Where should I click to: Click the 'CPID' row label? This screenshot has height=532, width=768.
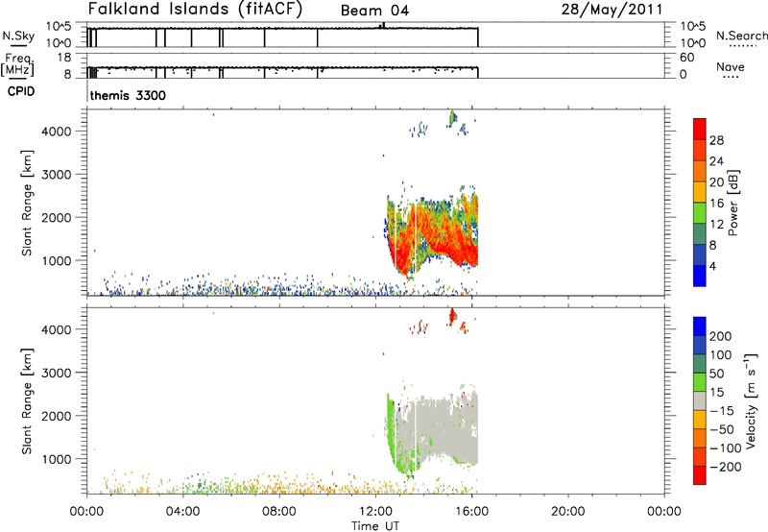point(21,91)
